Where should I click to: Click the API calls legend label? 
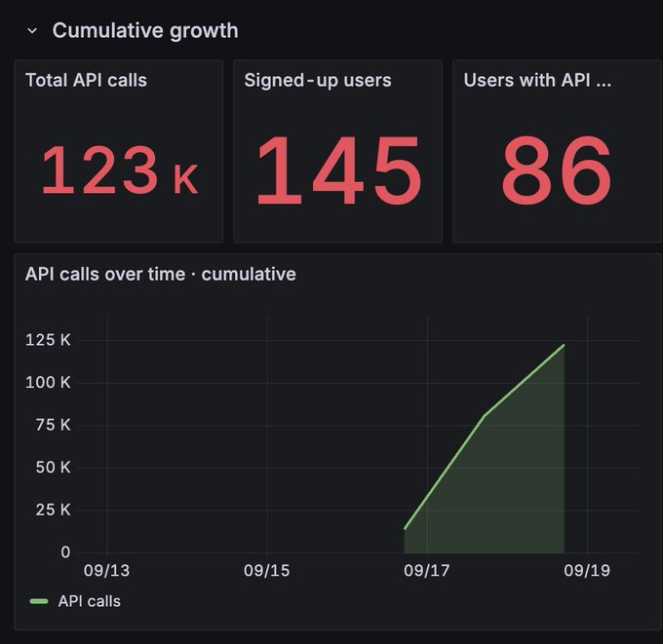pos(90,601)
